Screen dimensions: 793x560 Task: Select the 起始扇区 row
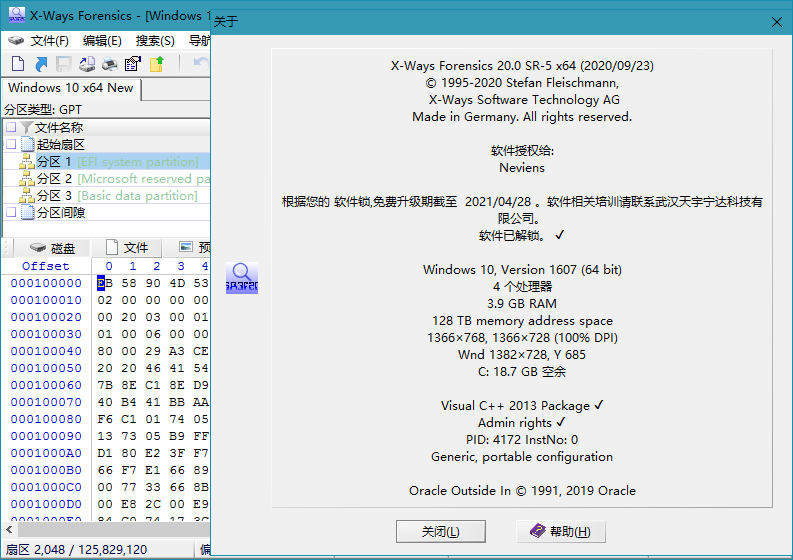point(106,145)
